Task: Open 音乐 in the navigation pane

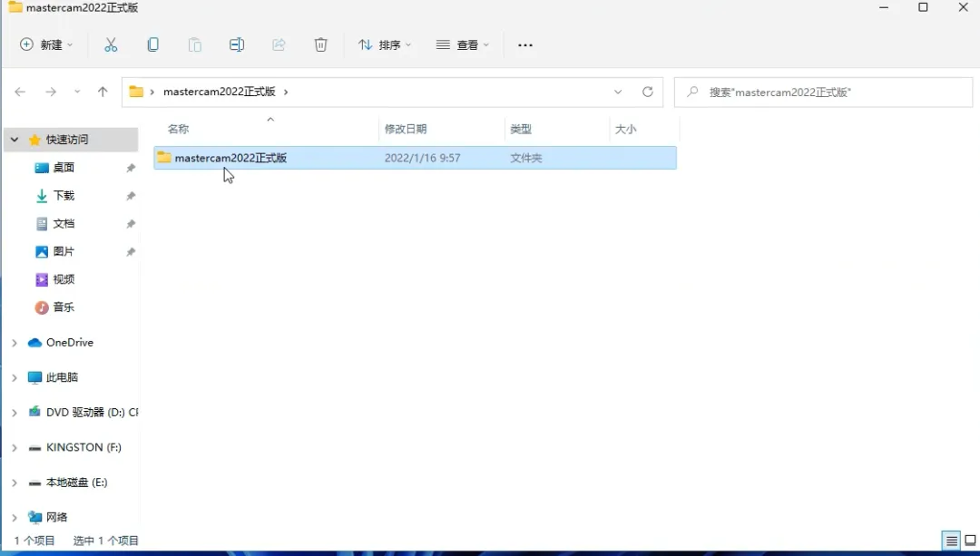Action: pos(64,307)
